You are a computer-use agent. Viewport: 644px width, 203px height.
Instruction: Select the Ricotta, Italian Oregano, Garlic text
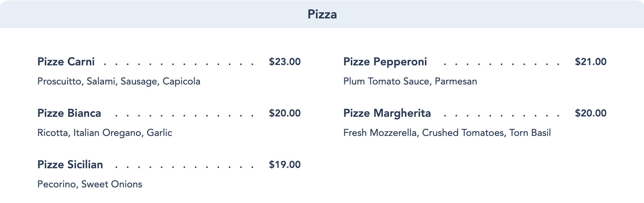tap(105, 133)
